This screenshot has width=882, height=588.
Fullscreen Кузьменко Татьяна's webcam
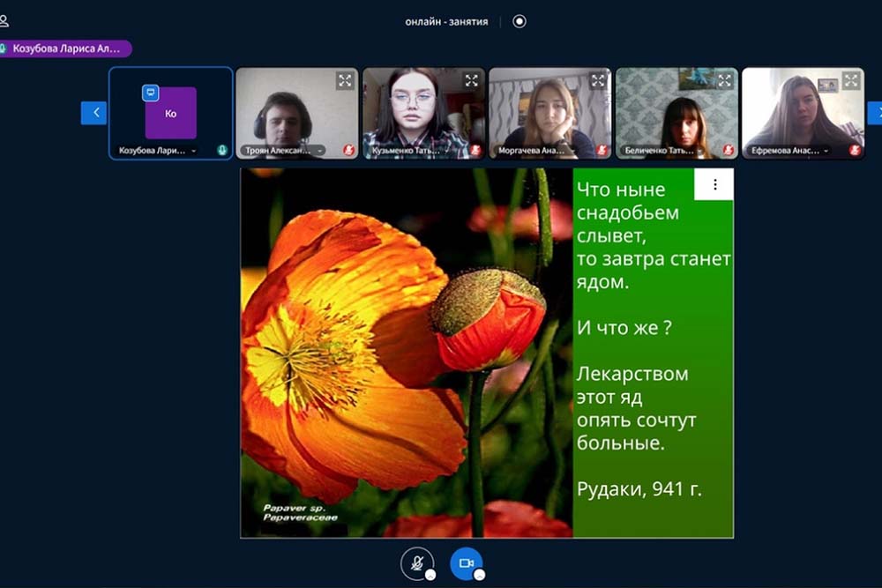pos(472,80)
